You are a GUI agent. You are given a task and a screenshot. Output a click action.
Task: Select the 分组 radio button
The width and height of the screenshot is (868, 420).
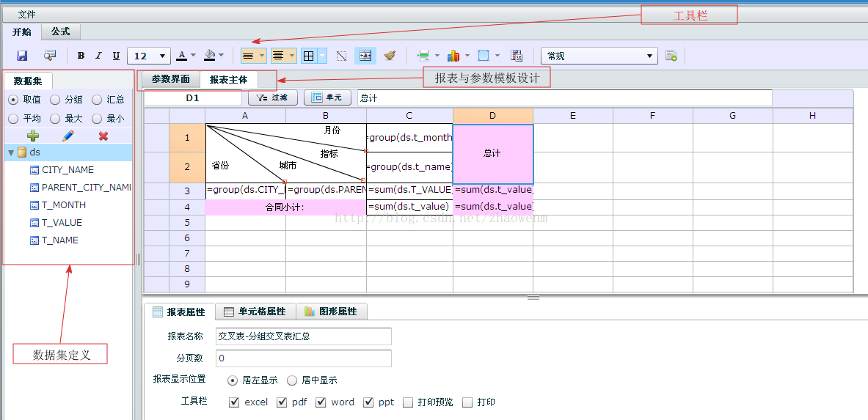click(x=55, y=100)
